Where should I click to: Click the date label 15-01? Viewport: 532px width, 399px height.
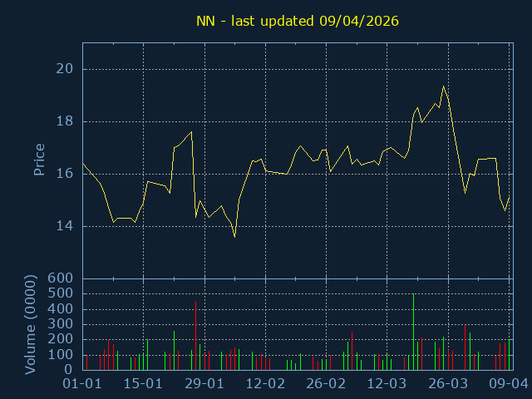143,384
